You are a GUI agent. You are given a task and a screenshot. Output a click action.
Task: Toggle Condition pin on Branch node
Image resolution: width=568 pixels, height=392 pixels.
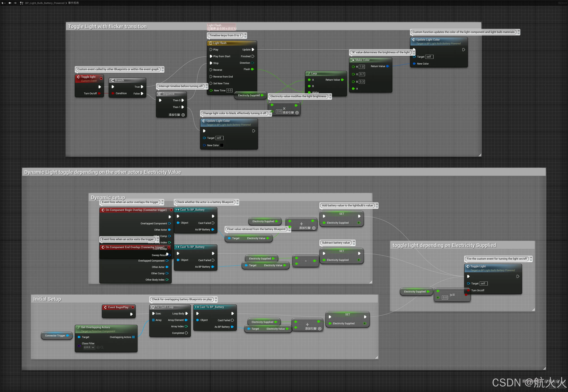click(113, 93)
